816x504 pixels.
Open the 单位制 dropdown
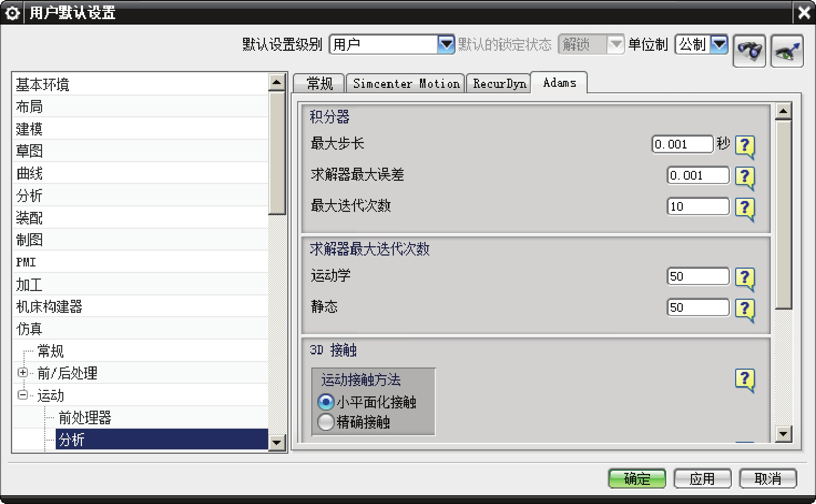719,44
